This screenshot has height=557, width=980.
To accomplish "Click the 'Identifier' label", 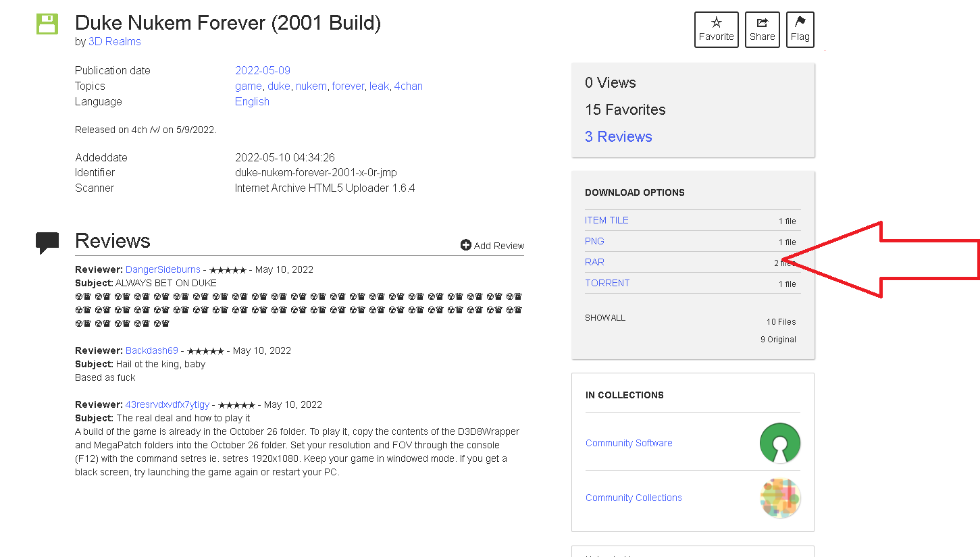I will point(95,173).
